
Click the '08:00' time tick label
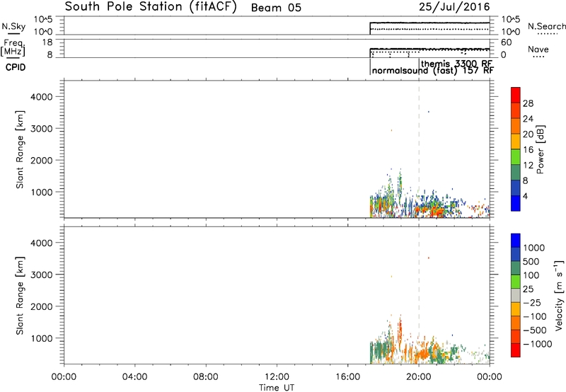pos(206,377)
